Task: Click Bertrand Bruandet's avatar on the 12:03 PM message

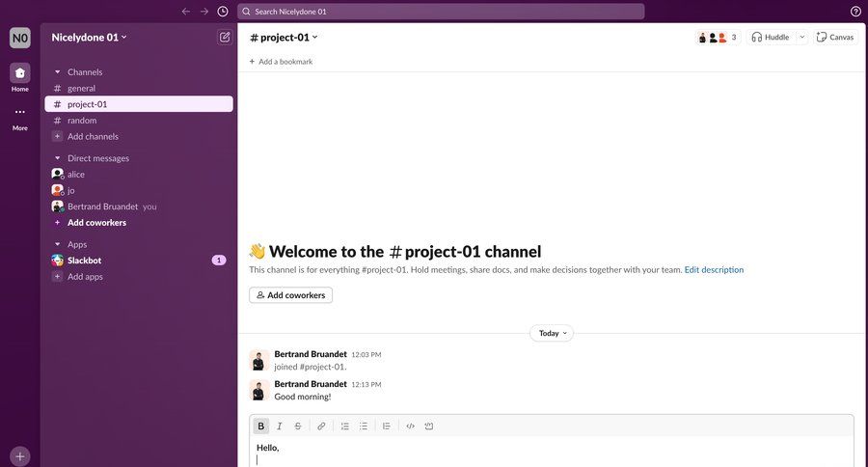Action: (258, 361)
